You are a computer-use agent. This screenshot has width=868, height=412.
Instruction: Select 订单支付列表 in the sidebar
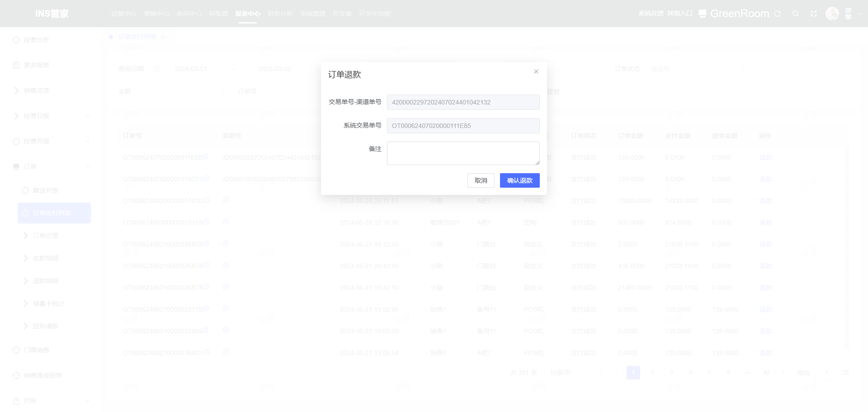pos(54,213)
